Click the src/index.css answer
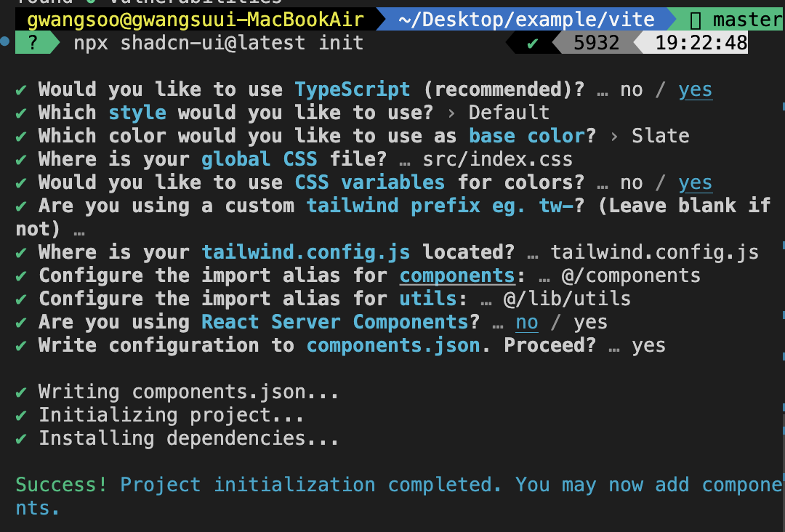785x532 pixels. pos(498,159)
